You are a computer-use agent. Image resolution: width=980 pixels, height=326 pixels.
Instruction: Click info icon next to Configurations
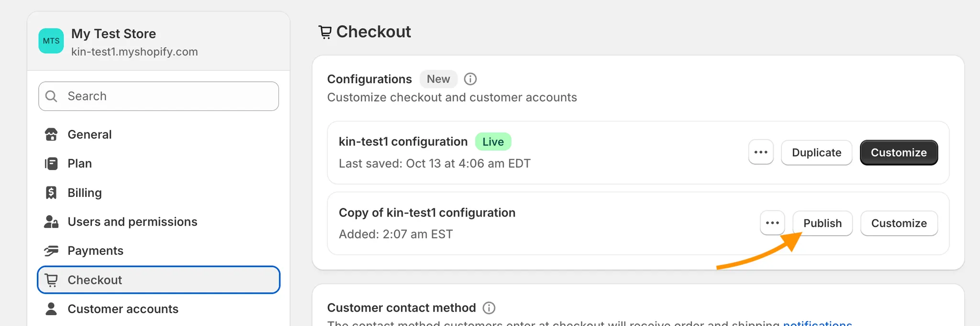click(470, 79)
